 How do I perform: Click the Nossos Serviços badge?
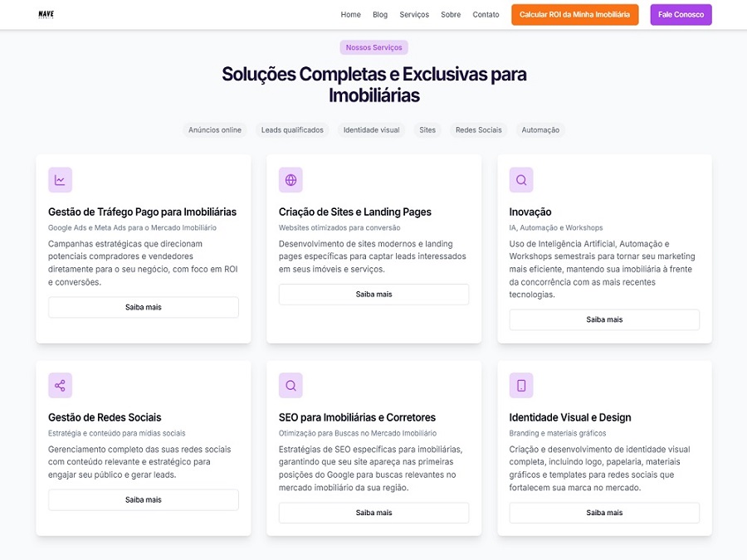click(373, 48)
